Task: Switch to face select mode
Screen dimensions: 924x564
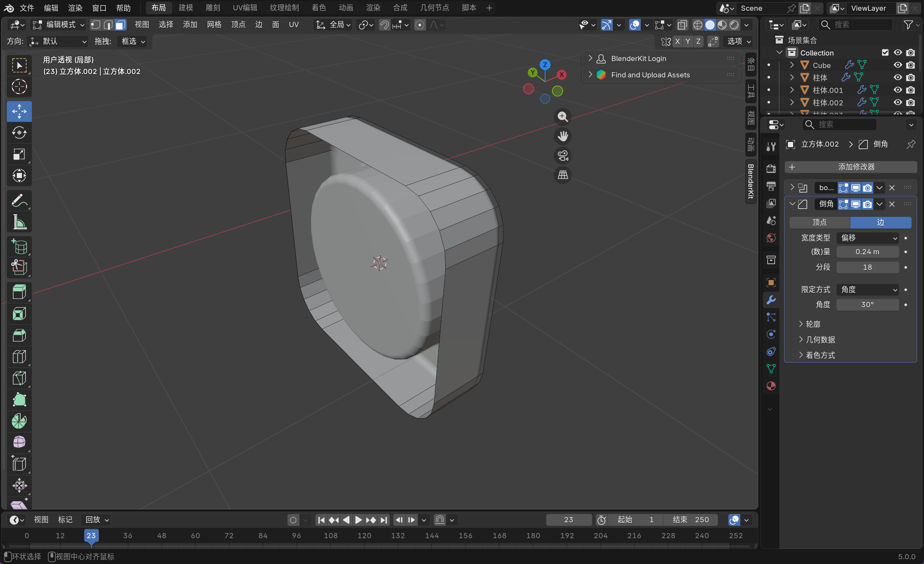Action: 121,25
